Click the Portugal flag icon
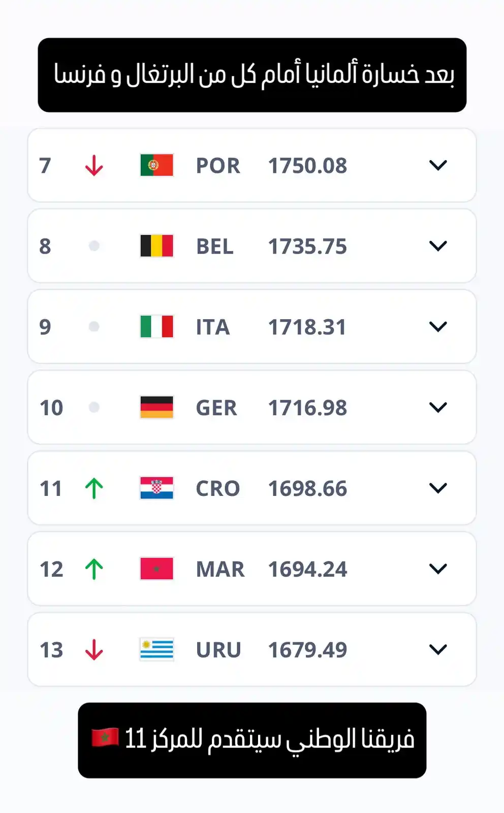504x813 pixels. (156, 165)
